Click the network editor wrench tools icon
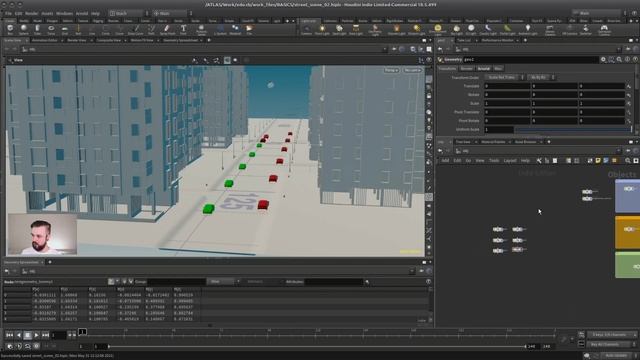640x360 pixels. point(539,161)
